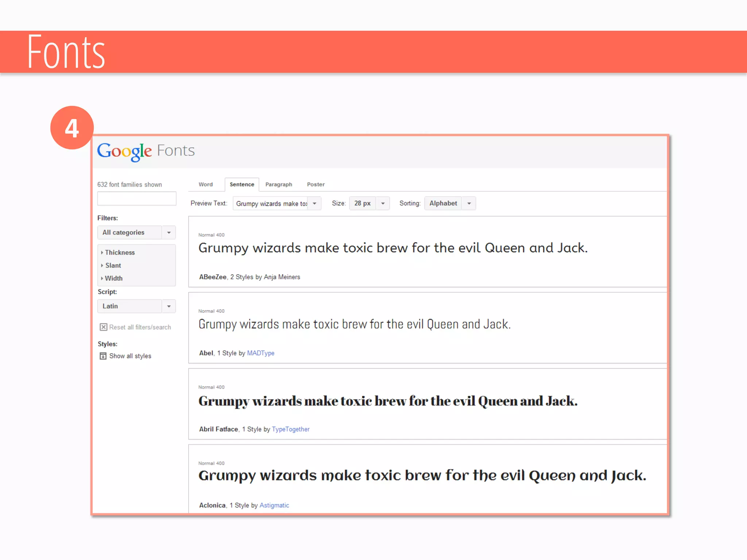Click Show all styles link
The image size is (747, 560).
click(130, 356)
